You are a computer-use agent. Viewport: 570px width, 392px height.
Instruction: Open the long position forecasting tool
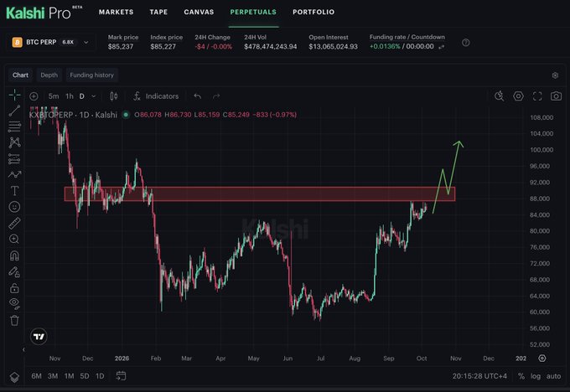14,159
